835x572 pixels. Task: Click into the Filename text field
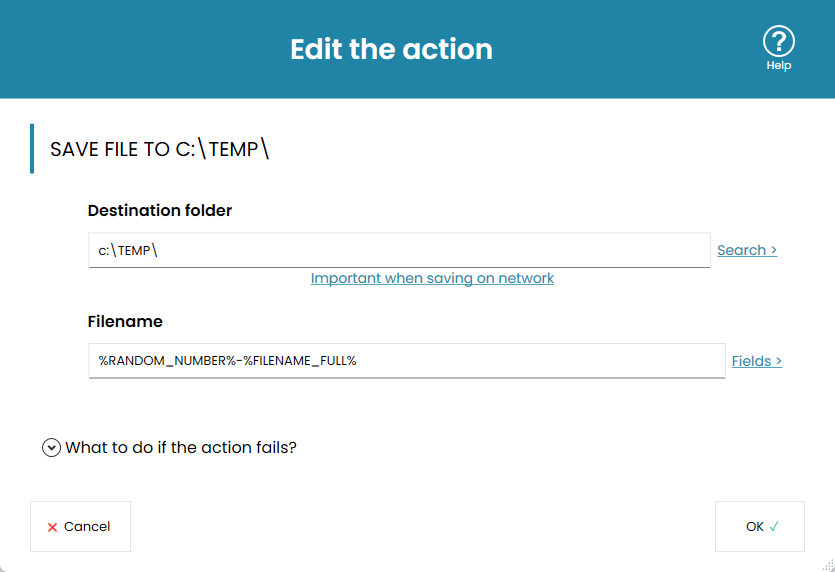pos(406,361)
